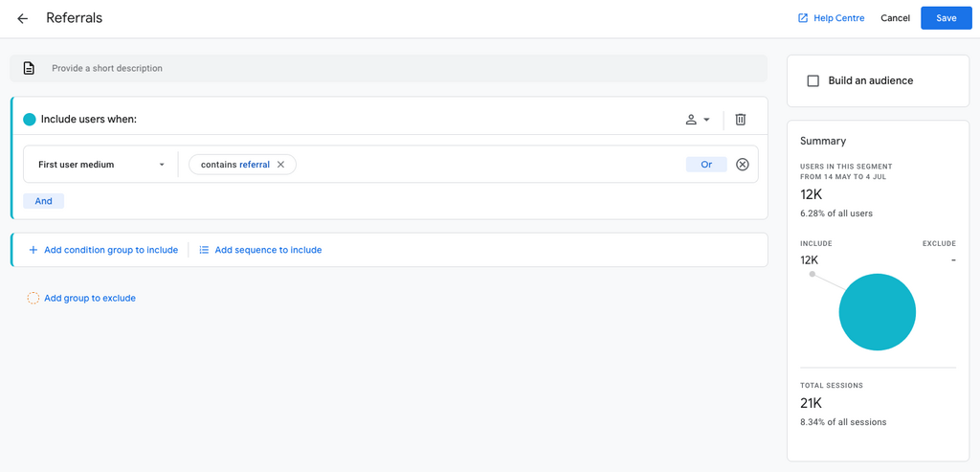Screen dimensions: 980x472
Task: Open the First user medium dropdown
Action: point(100,165)
